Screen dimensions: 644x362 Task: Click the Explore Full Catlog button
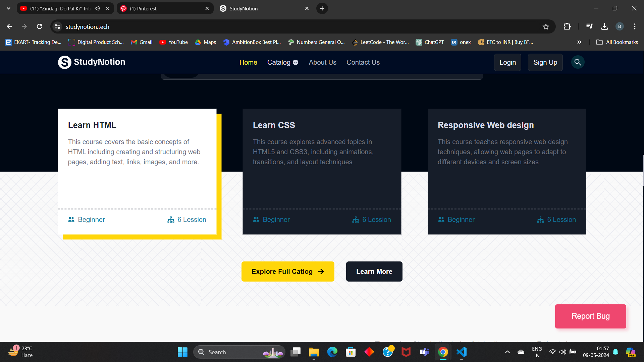288,271
